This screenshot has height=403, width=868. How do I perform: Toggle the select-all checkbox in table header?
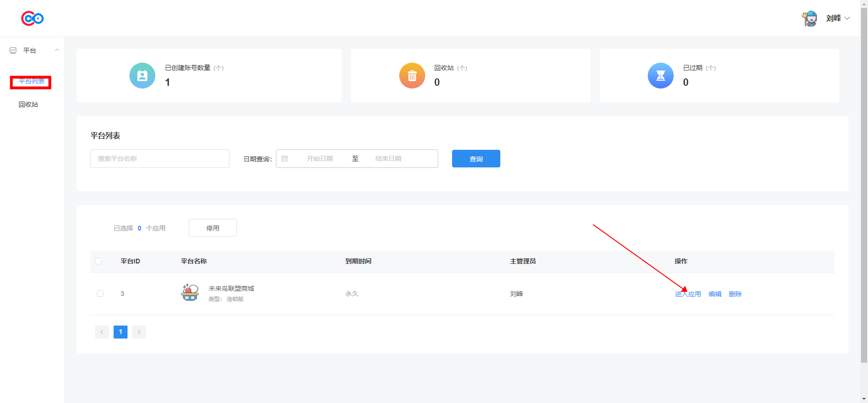pyautogui.click(x=98, y=261)
